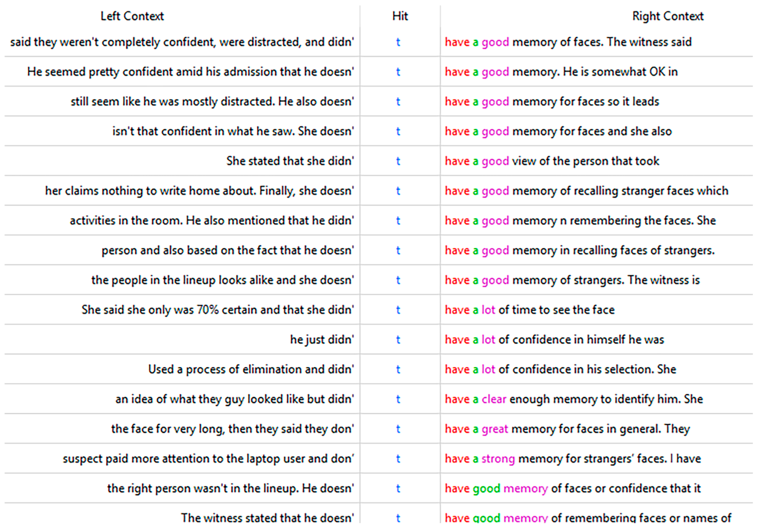Select row 'He seemed pretty confident amid his admission'

point(190,72)
